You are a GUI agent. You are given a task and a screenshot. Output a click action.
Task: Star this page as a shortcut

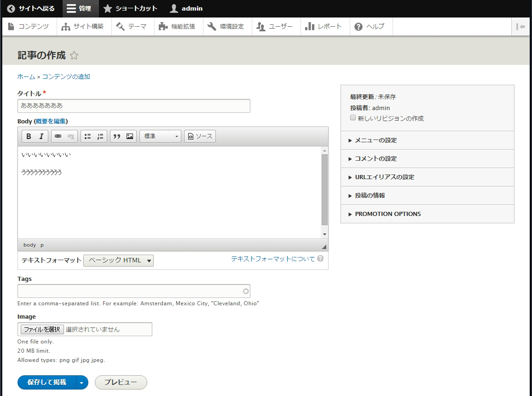(74, 56)
